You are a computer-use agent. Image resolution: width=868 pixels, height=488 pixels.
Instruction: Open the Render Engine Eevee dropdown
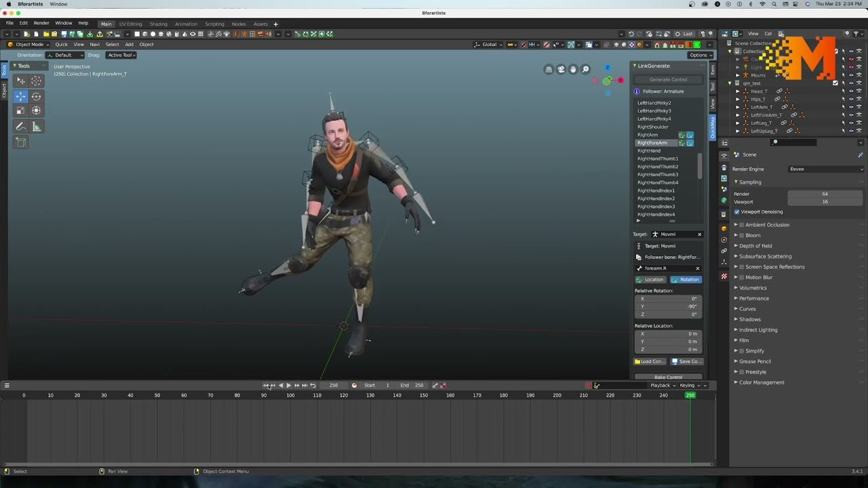pos(825,169)
